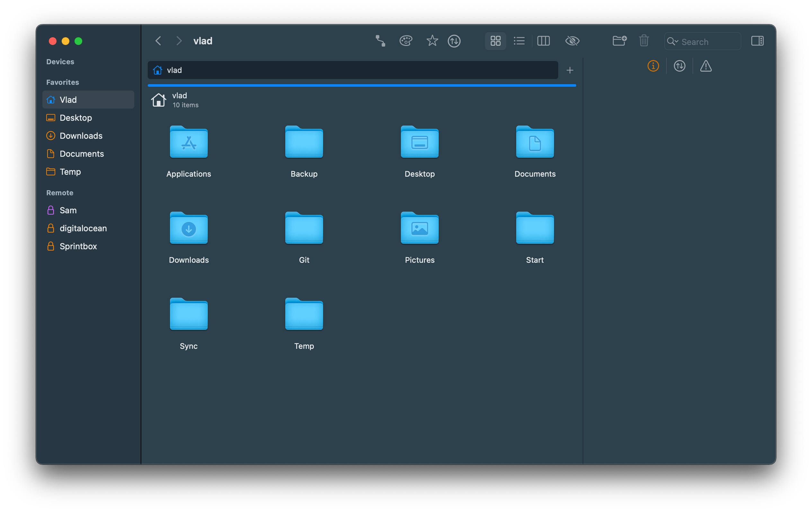The width and height of the screenshot is (812, 512).
Task: Select the vlad tab
Action: (x=353, y=70)
